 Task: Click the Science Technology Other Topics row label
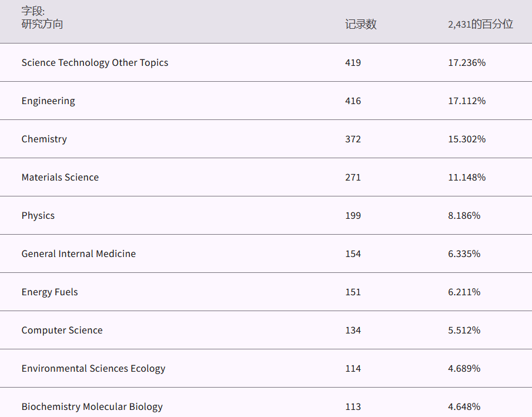[x=95, y=63]
